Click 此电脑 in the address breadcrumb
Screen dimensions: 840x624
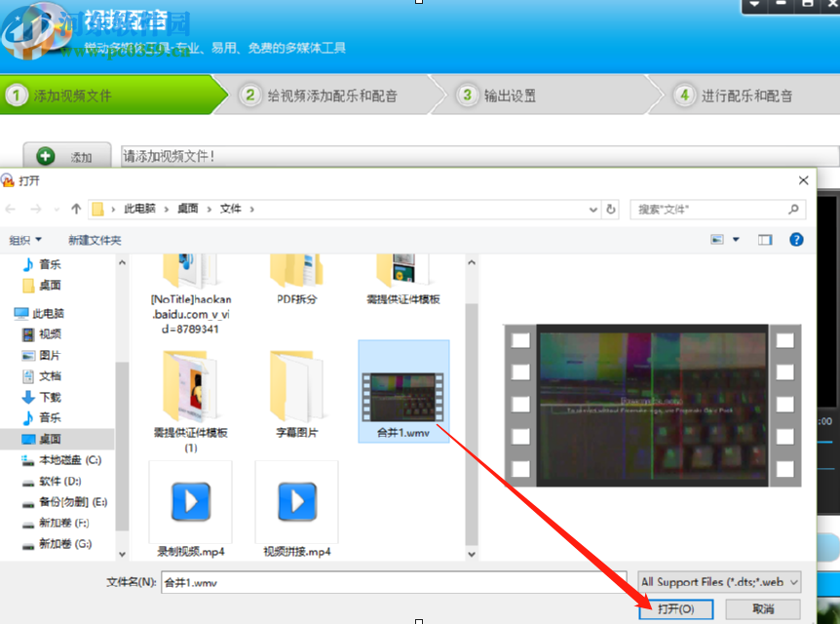click(139, 209)
